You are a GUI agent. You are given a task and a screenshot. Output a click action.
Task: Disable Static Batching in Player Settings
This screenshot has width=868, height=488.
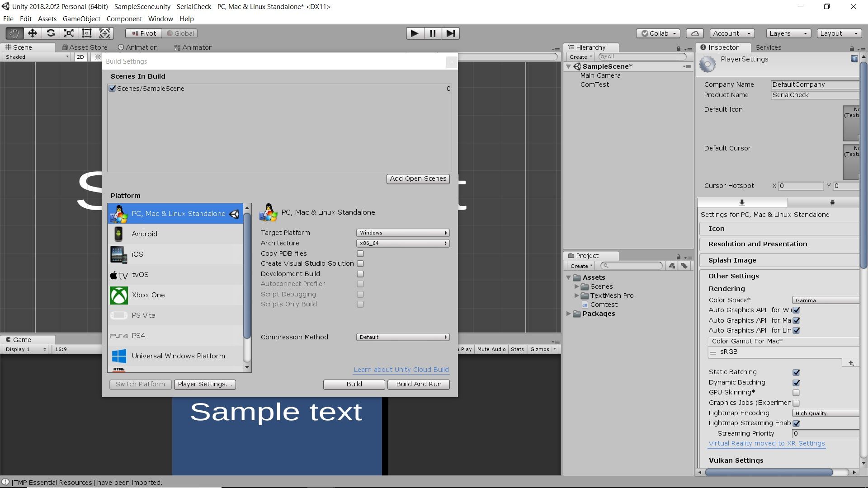[796, 372]
